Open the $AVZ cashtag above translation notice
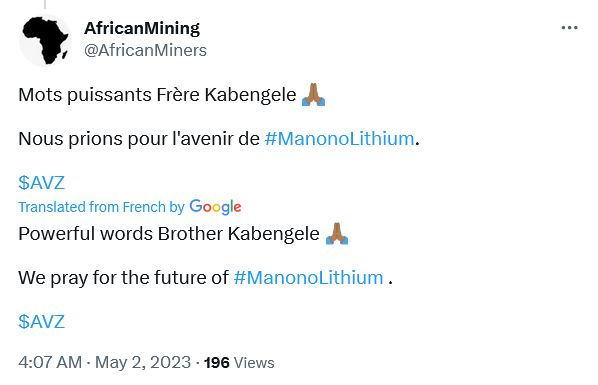 coord(42,182)
